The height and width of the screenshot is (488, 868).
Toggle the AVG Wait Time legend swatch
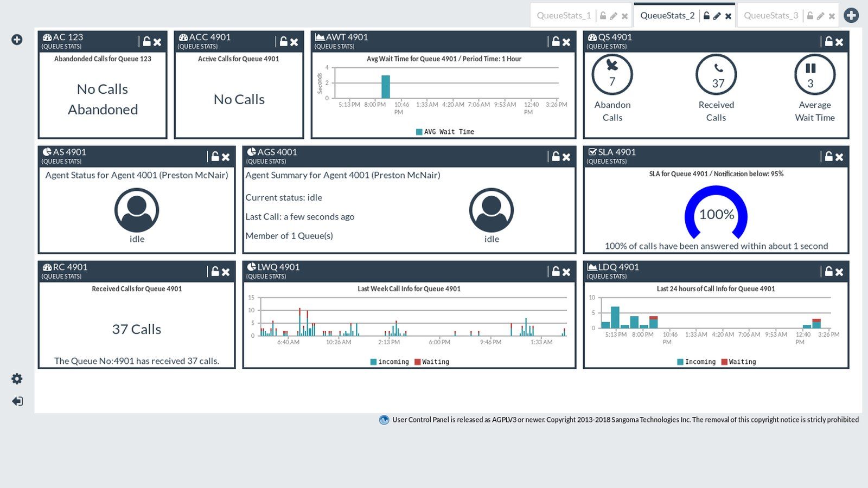click(419, 132)
